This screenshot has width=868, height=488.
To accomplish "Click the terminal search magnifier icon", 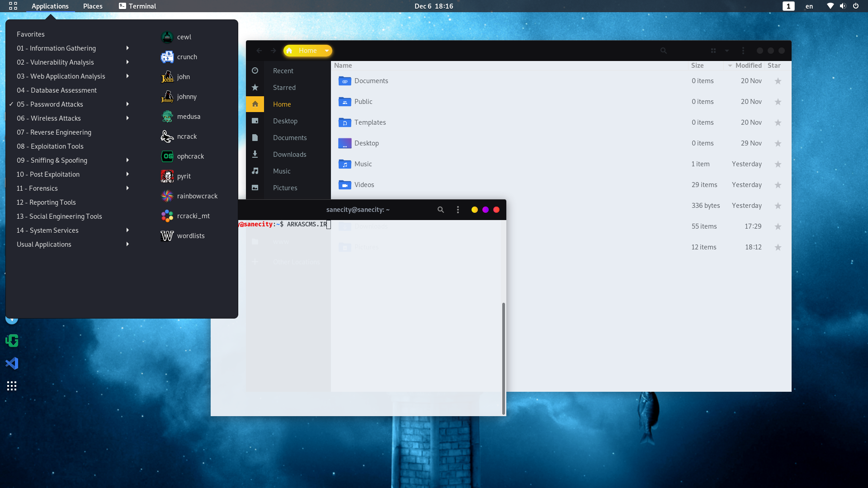I will pos(440,210).
